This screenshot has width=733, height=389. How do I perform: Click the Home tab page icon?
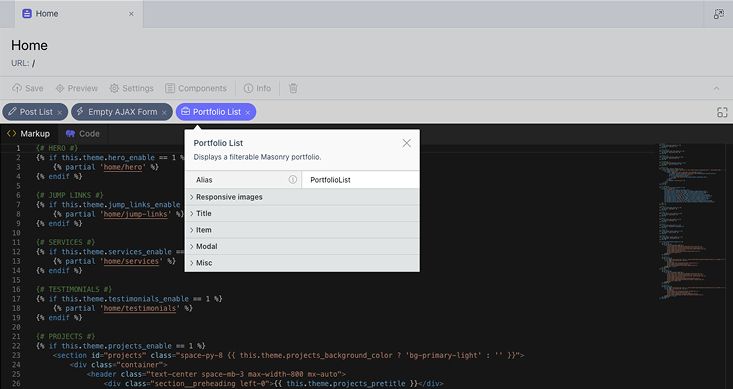[27, 14]
